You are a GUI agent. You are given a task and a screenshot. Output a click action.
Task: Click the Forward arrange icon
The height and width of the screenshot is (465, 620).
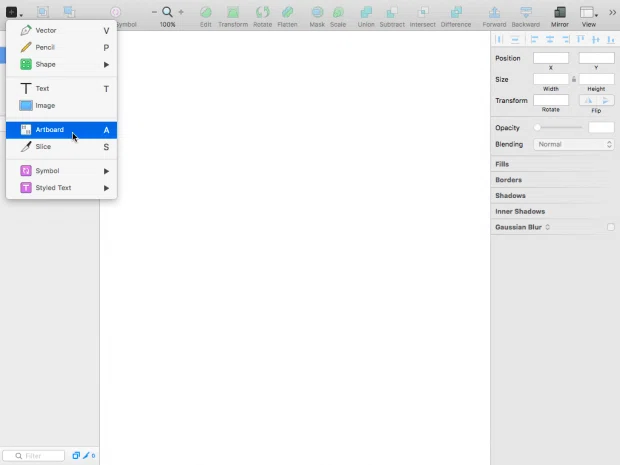494,12
